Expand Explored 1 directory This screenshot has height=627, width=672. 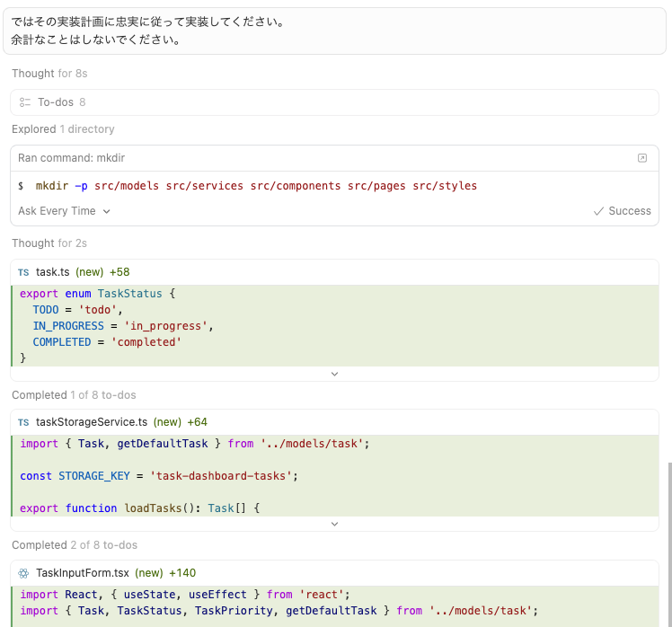(63, 129)
